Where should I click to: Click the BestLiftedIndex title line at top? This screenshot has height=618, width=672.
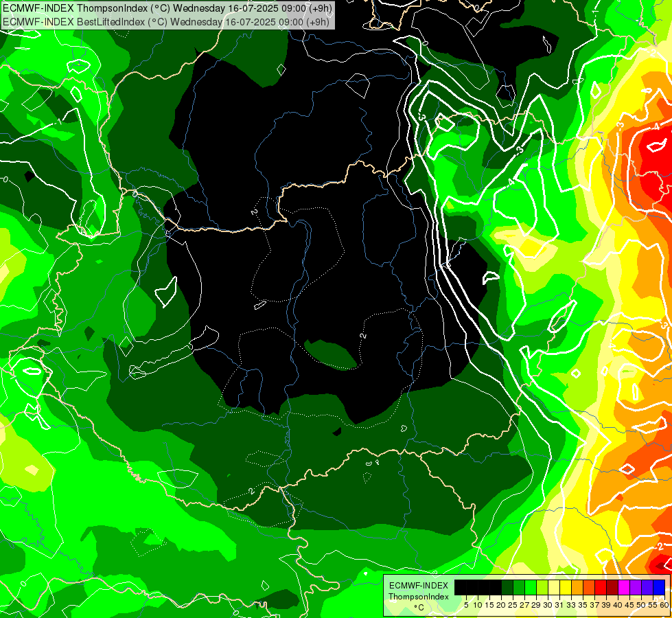point(166,22)
